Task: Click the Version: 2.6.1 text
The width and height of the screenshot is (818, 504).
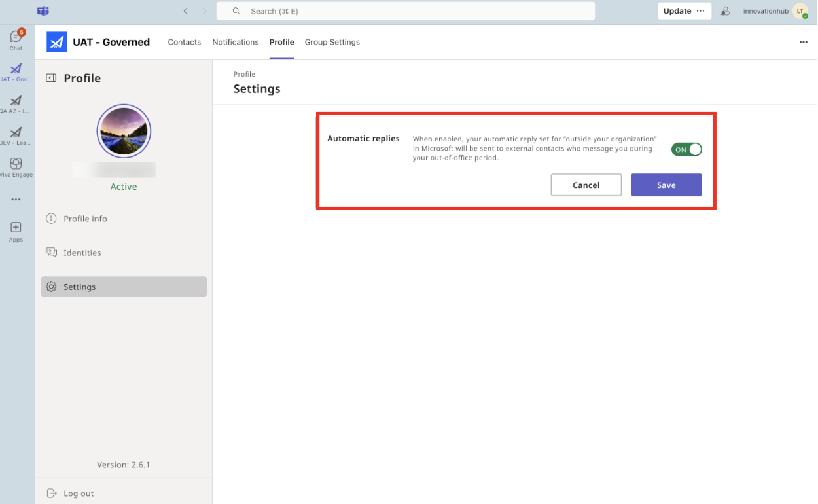Action: coord(124,465)
